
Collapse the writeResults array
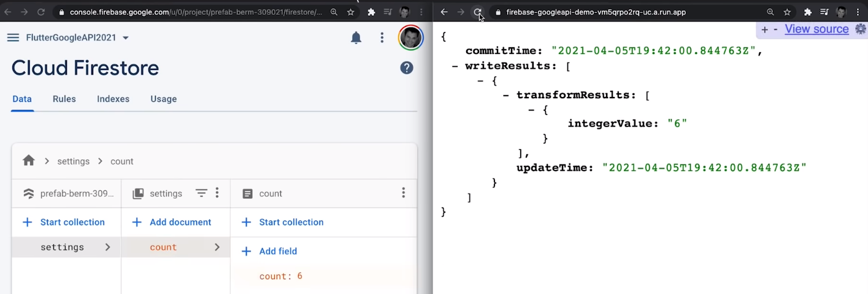coord(455,66)
